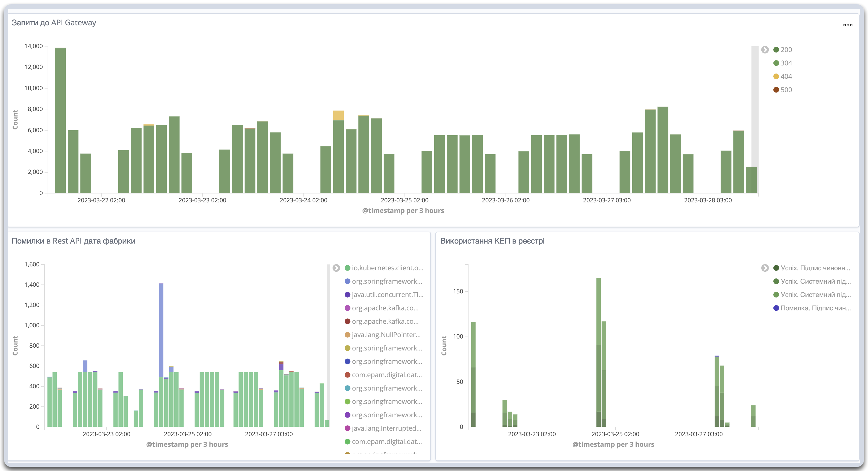
Task: Click the tall blue springframework error bar
Action: (x=161, y=330)
